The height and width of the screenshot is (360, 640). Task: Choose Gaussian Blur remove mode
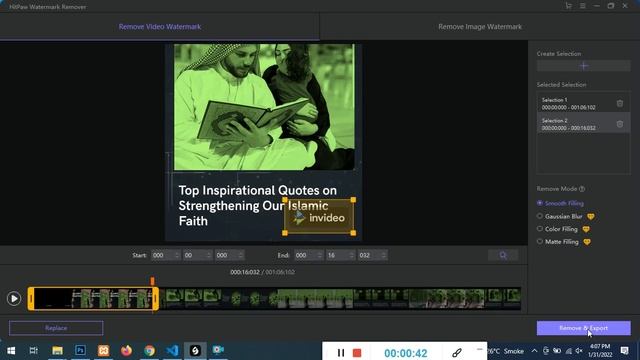coord(560,216)
